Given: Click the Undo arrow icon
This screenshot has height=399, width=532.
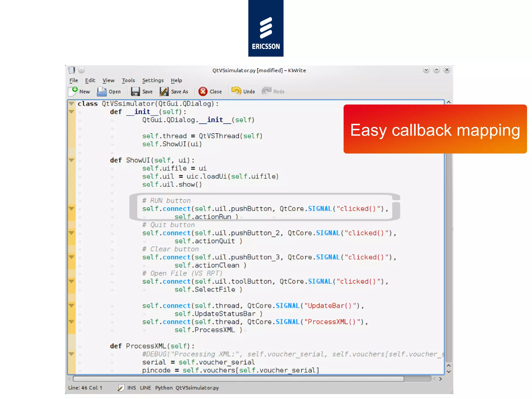Looking at the screenshot, I should pos(236,91).
